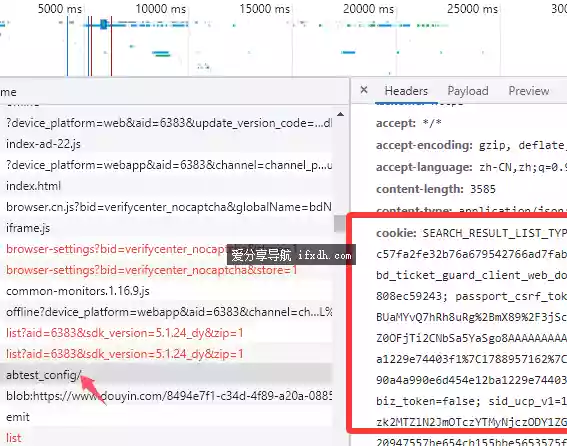Viewport: 567px width, 446px height.
Task: Click the 15000 ms timeline label
Action: coord(265,9)
